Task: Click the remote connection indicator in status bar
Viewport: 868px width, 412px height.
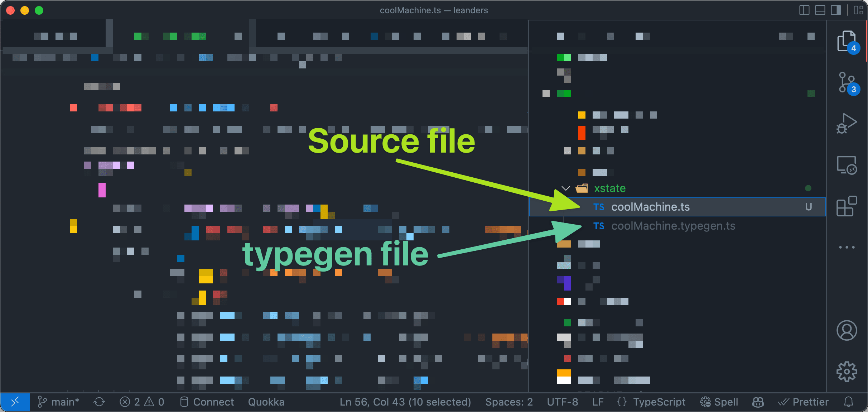Action: [15, 402]
